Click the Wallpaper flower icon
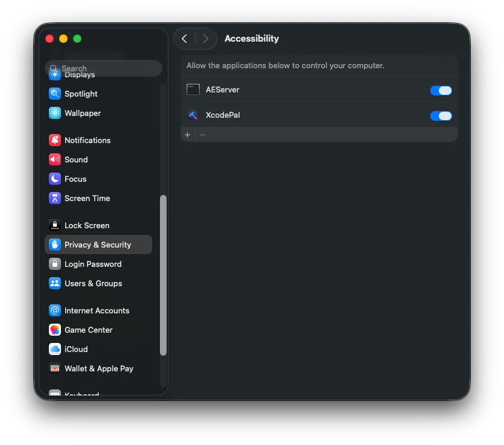Image resolution: width=504 pixels, height=445 pixels. (x=55, y=113)
